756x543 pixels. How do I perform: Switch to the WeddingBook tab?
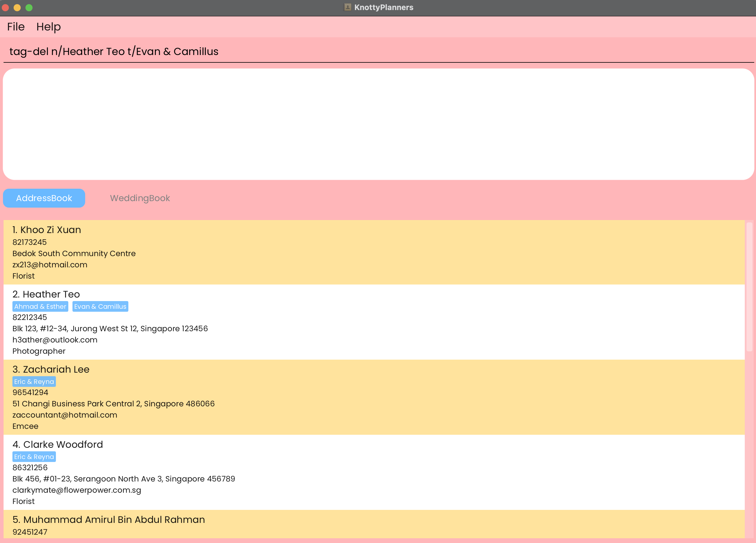point(140,198)
